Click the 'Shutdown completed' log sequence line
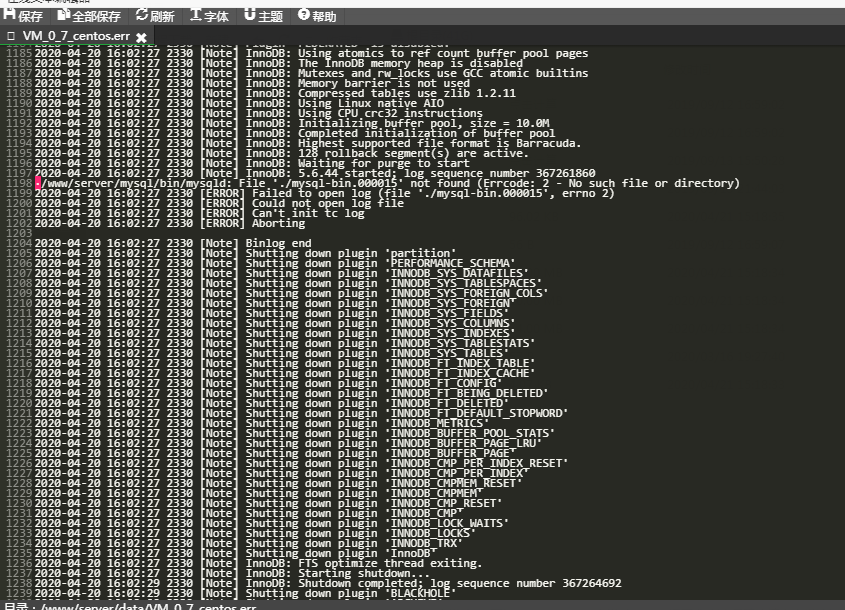This screenshot has height=610, width=845. (x=328, y=583)
